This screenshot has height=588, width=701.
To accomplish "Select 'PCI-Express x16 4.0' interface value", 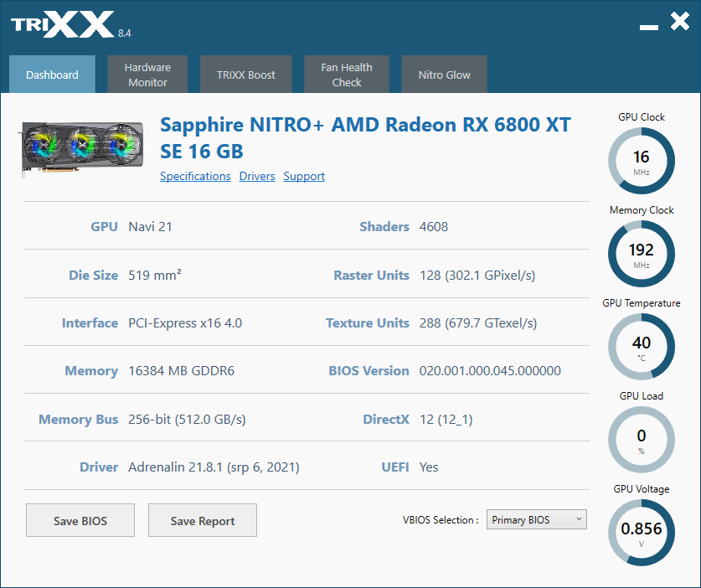I will 185,322.
